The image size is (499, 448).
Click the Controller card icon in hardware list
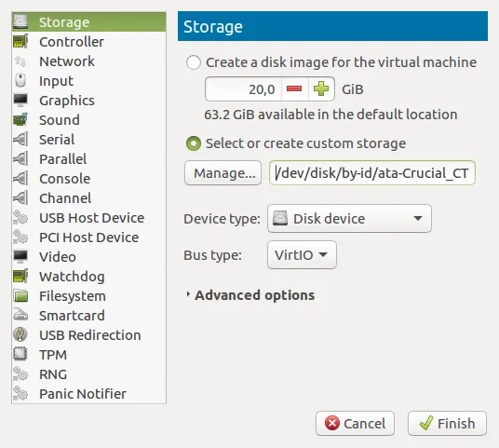[20, 41]
